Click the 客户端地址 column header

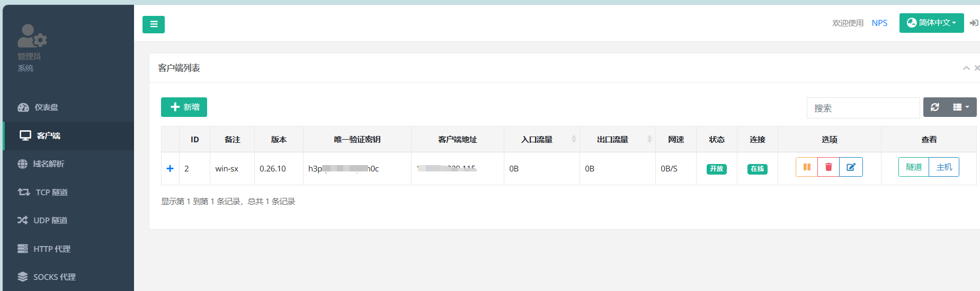click(458, 139)
